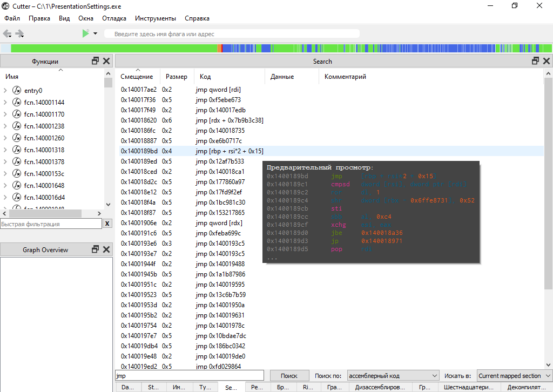The height and width of the screenshot is (392, 553).
Task: Close the Функции panel
Action: (106, 61)
